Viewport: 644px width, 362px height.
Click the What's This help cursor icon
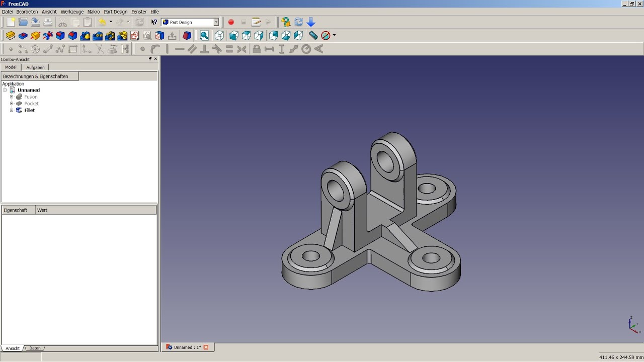point(154,22)
